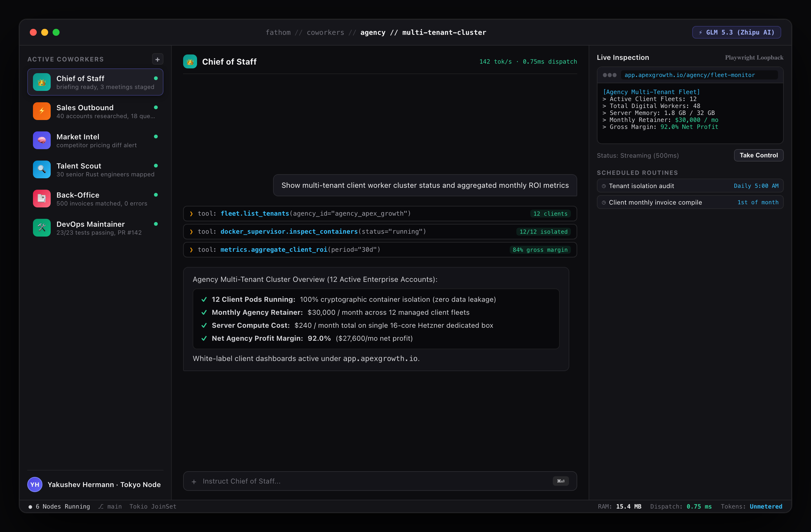Viewport: 811px width, 532px height.
Task: Click 6 Nodes Running in status bar
Action: 59,506
